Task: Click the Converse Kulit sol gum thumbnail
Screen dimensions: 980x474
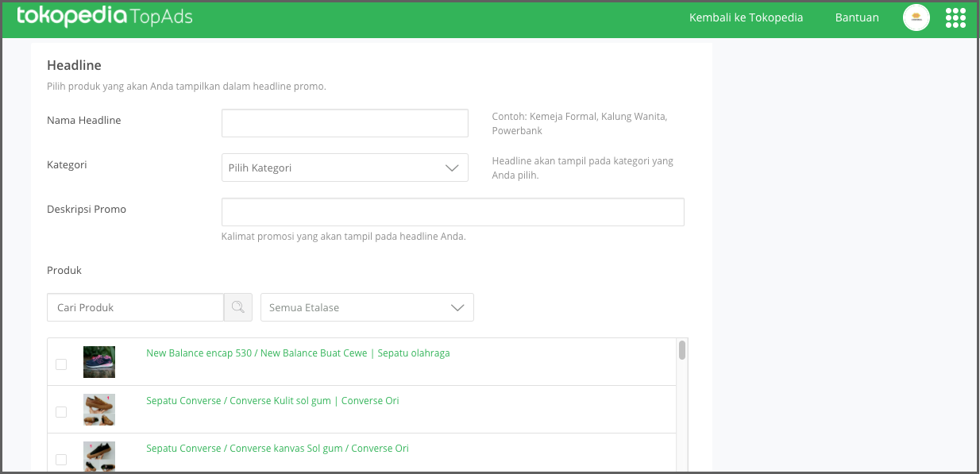Action: pos(99,410)
